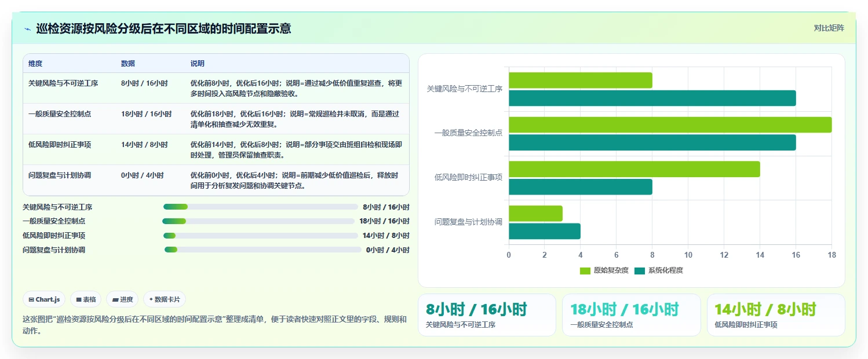The width and height of the screenshot is (868, 359).
Task: Click progress bar for 一般质量安全控制点
Action: 258,221
